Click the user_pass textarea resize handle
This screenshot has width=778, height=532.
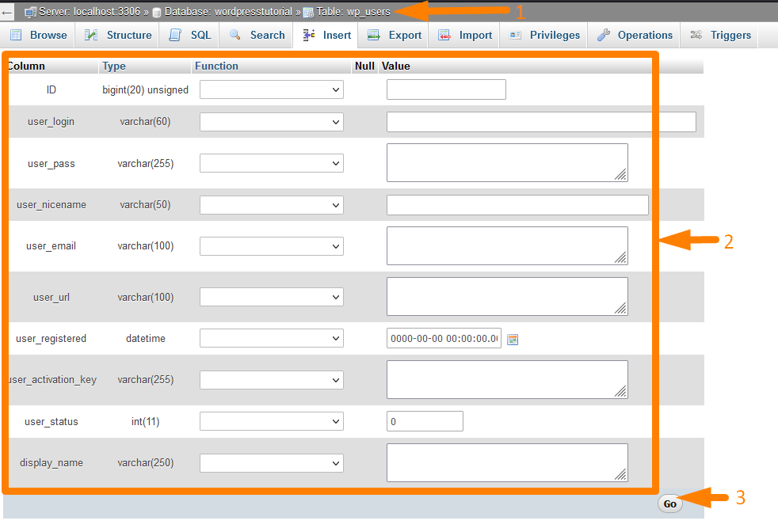620,174
